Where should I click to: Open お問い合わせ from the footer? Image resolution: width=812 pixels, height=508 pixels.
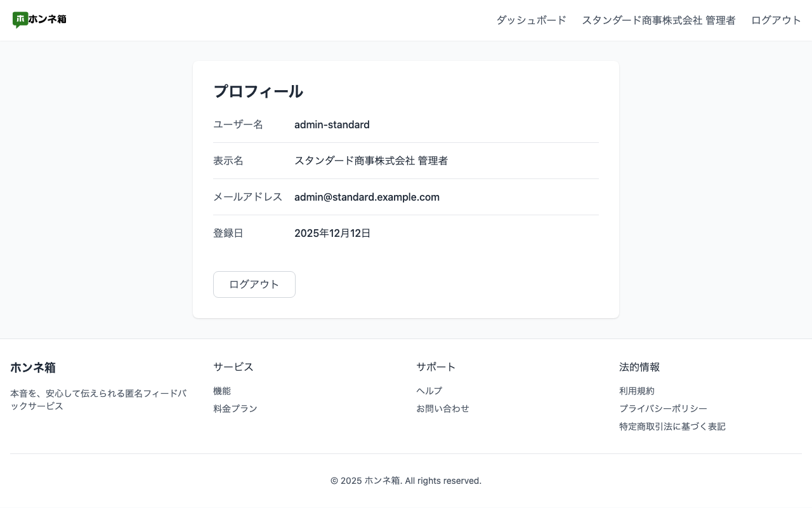click(443, 408)
